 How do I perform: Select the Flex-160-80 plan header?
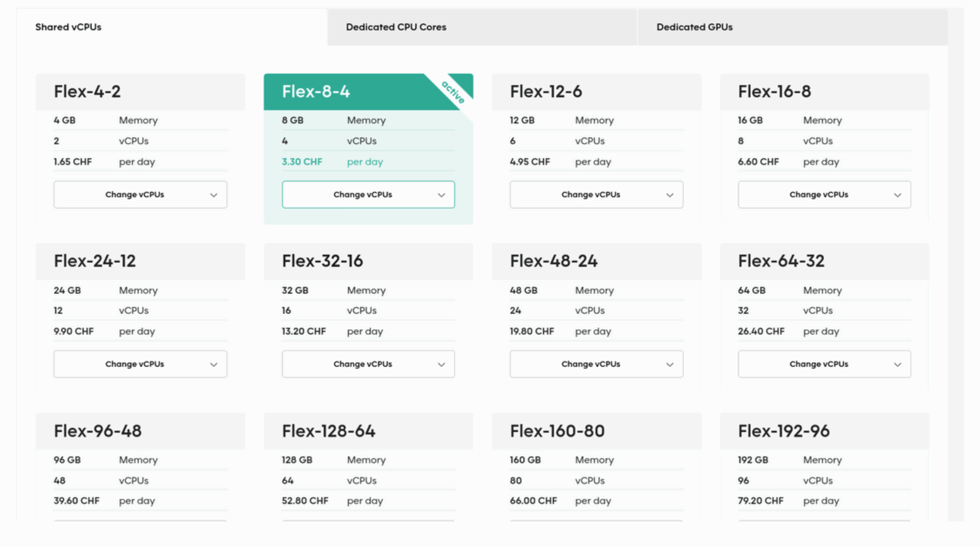[596, 431]
